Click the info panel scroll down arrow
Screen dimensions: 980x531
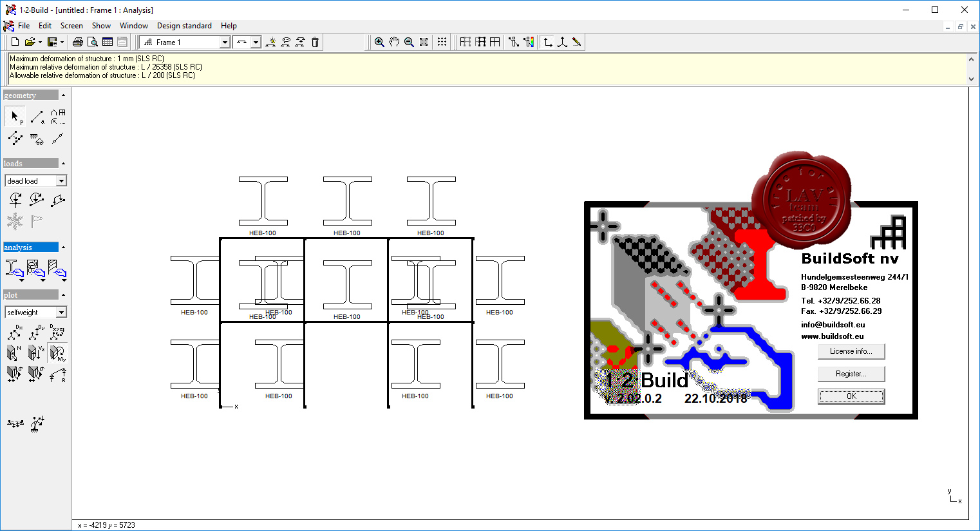pyautogui.click(x=972, y=79)
